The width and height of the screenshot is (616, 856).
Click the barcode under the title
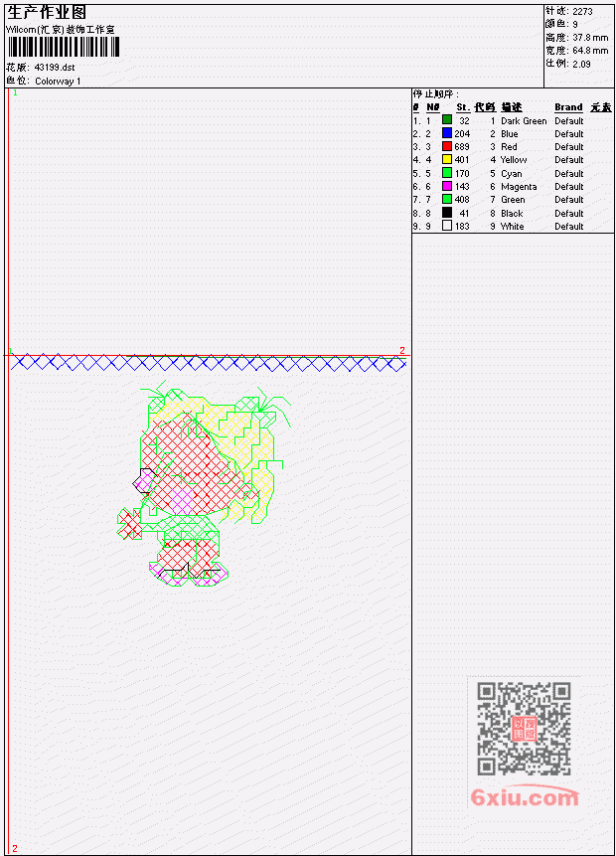click(64, 47)
